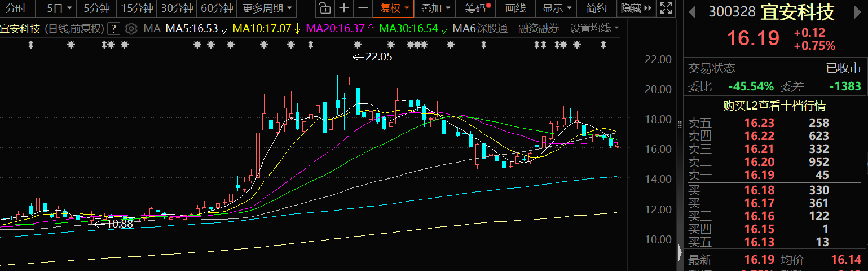Zoom in chart with plus icon
This screenshot has height=271, width=868.
click(x=343, y=8)
